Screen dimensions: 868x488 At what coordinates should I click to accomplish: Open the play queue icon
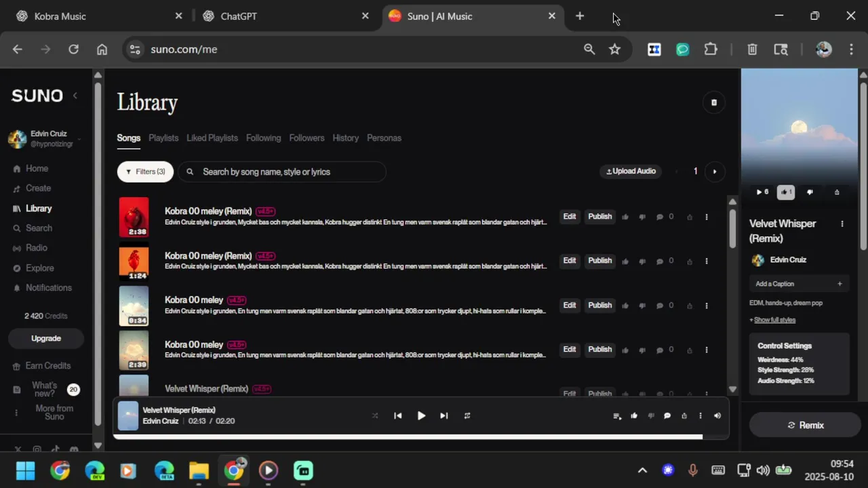point(617,416)
